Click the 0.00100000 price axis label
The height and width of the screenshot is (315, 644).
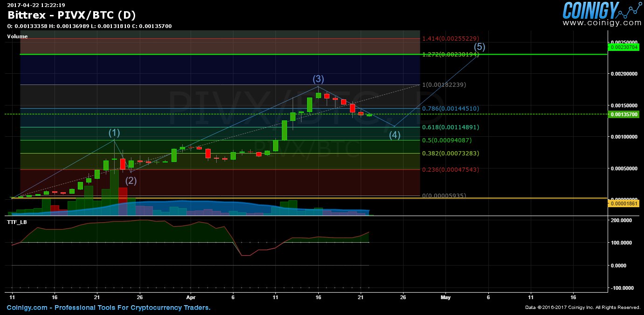624,137
